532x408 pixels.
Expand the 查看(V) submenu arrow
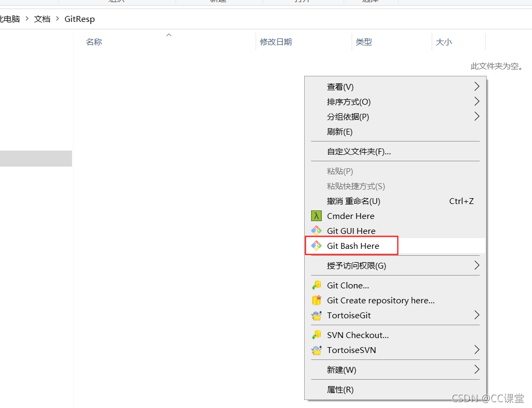pos(477,87)
